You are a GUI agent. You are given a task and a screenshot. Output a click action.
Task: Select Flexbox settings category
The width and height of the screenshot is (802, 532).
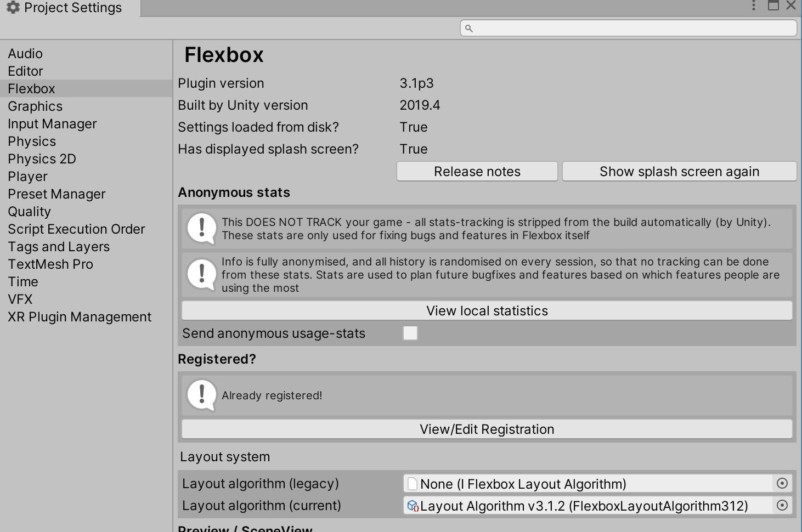86,88
